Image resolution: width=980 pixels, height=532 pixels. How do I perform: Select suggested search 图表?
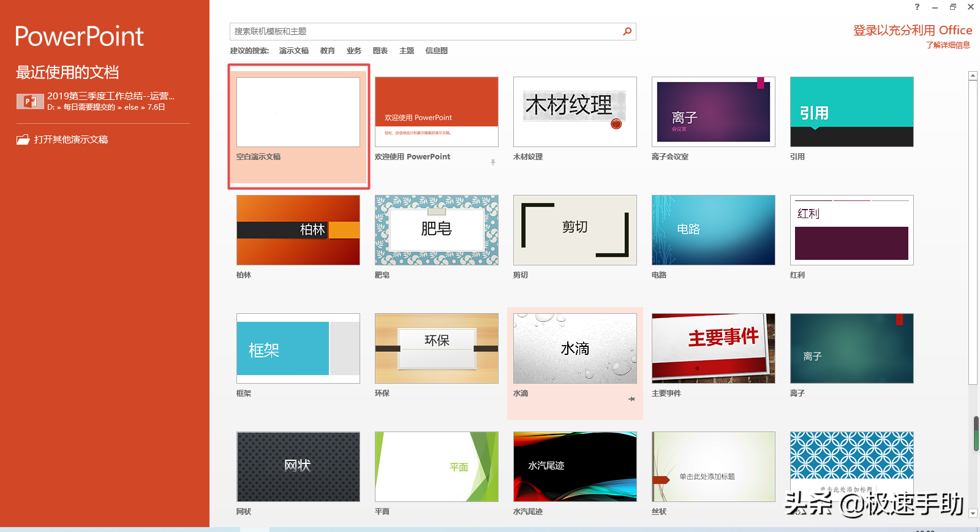coord(380,51)
